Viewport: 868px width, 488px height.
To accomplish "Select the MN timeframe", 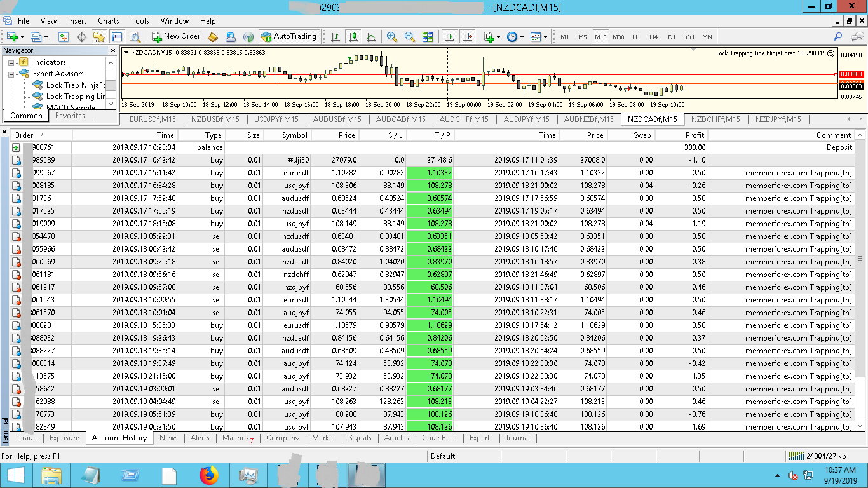I will pos(707,37).
